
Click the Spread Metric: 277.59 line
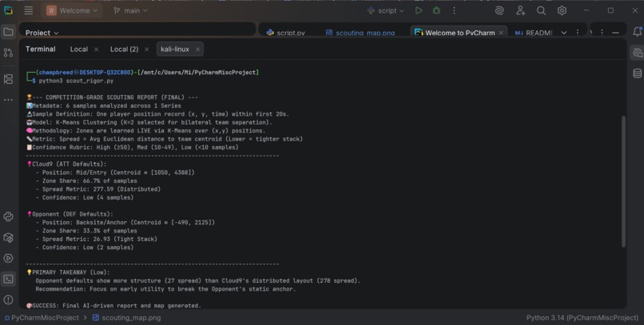(98, 189)
